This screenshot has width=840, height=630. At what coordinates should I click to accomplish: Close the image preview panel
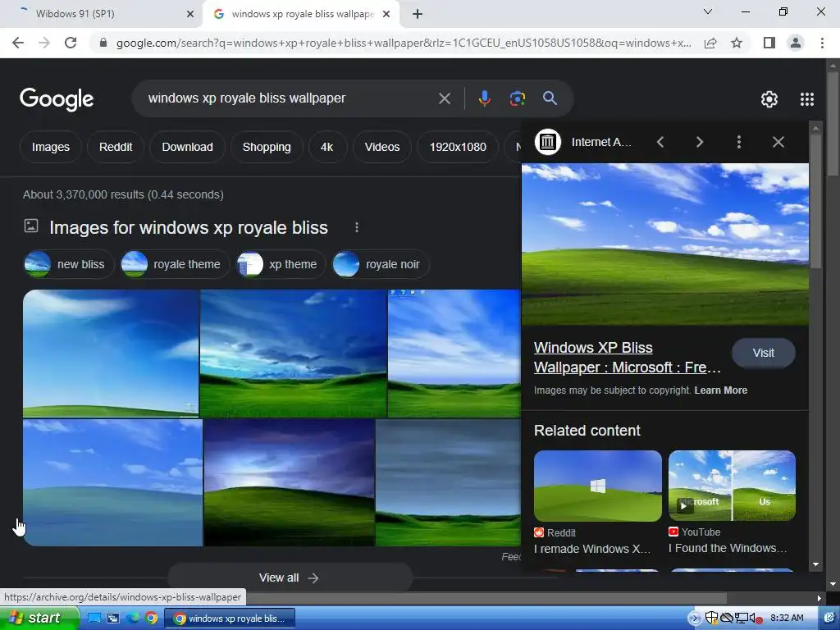coord(778,142)
